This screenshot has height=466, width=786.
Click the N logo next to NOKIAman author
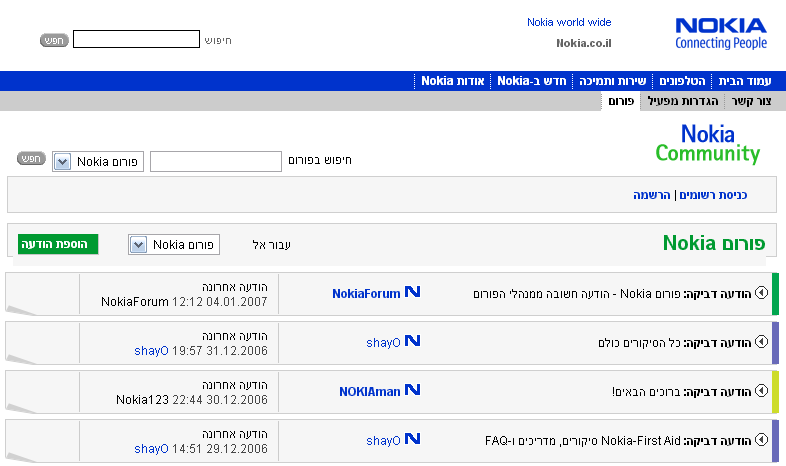412,390
